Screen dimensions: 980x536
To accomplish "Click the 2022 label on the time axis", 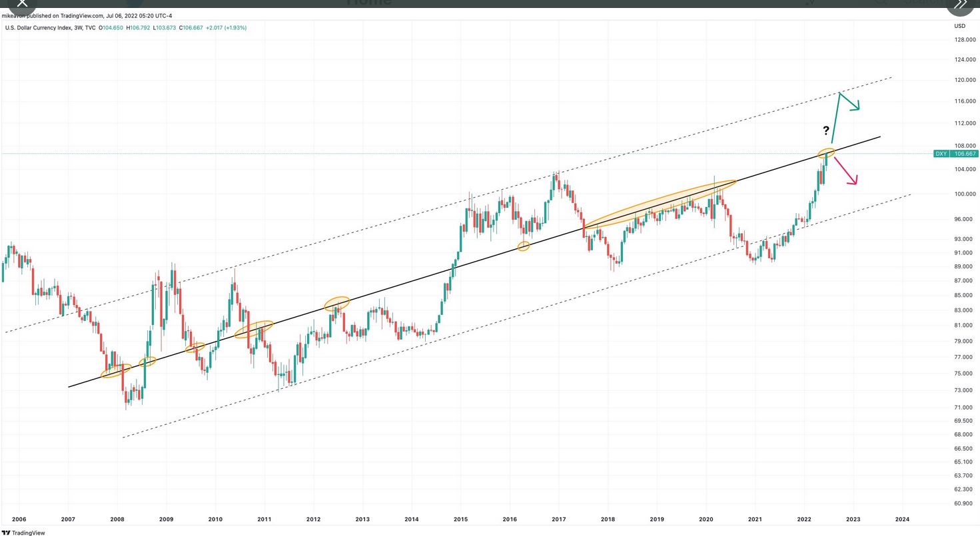I will 804,519.
